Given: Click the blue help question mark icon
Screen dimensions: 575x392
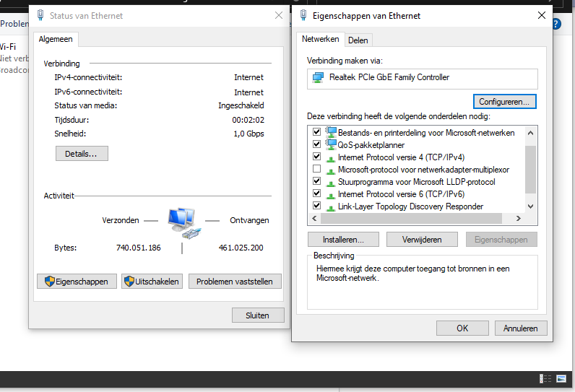Looking at the screenshot, I should (x=556, y=24).
